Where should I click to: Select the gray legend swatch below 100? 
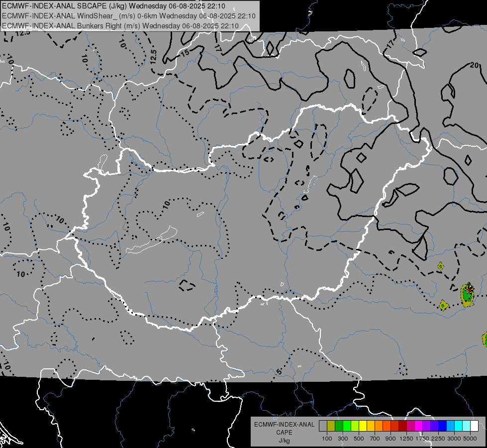coord(323,426)
